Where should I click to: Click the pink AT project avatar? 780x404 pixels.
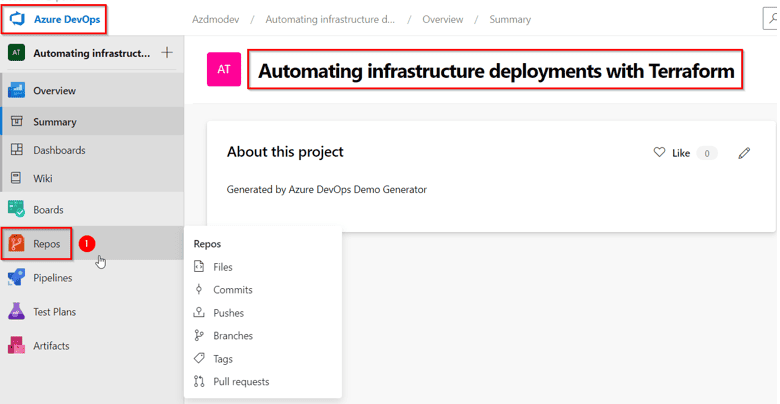224,69
